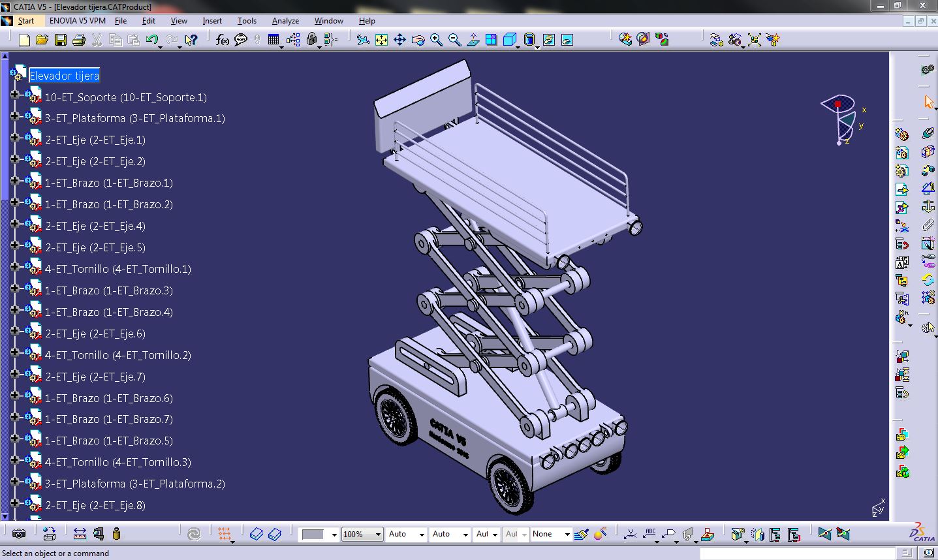Activate Fly Mode airplane icon
The width and height of the screenshot is (938, 560).
click(x=364, y=40)
